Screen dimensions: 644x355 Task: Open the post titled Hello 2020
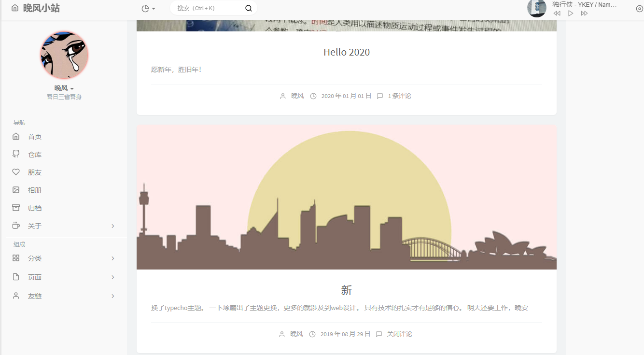(347, 52)
